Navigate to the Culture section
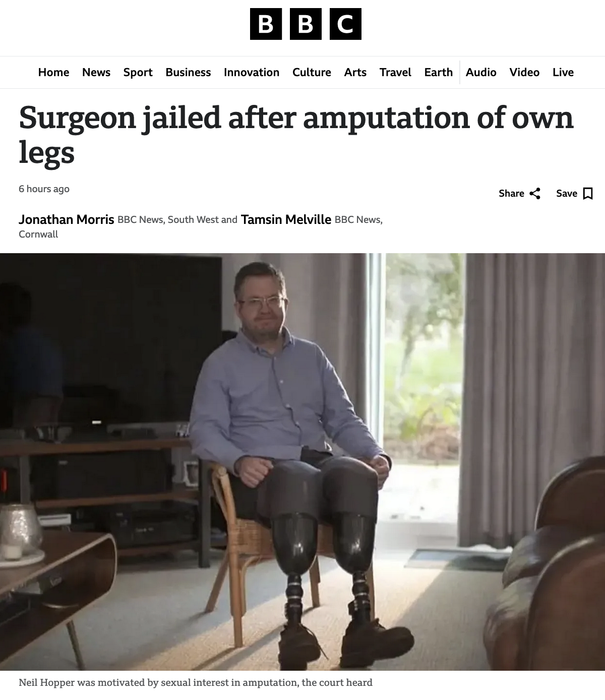Viewport: 605px width, 700px height. tap(312, 72)
